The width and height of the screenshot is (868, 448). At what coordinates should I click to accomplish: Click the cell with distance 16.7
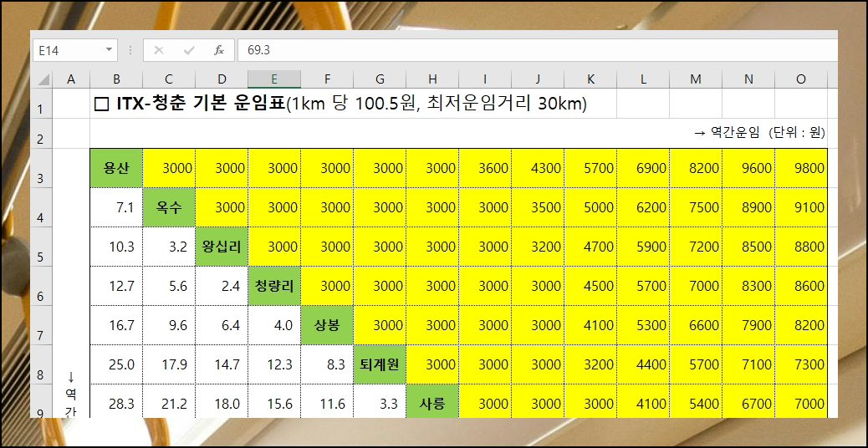click(116, 325)
